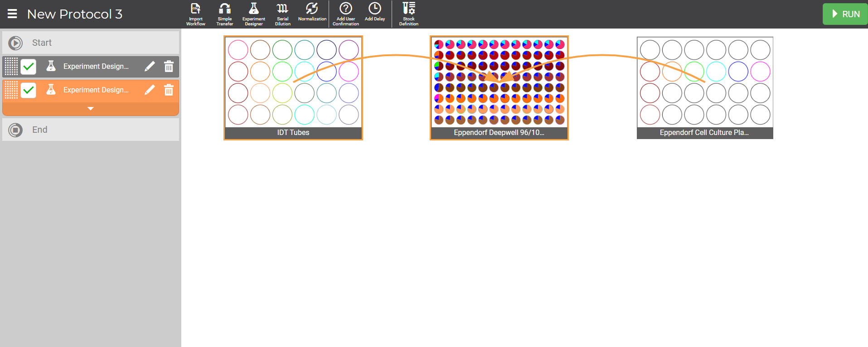The image size is (868, 347).
Task: Open the Experiment Designer tool
Action: tap(254, 14)
